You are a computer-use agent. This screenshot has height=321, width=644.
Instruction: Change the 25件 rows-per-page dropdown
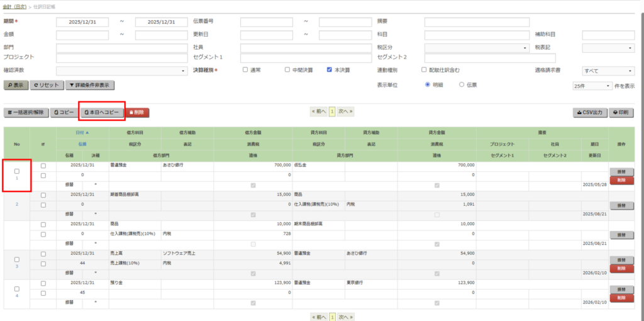pos(591,86)
